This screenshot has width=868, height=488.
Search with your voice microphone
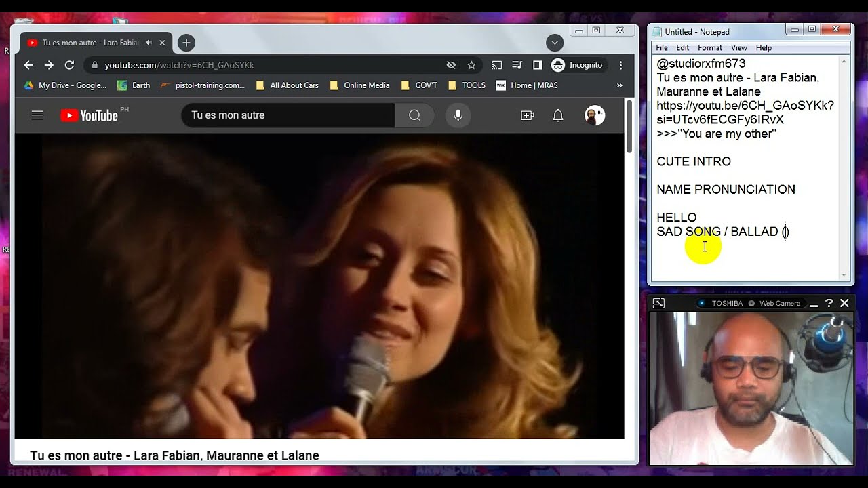(x=458, y=115)
